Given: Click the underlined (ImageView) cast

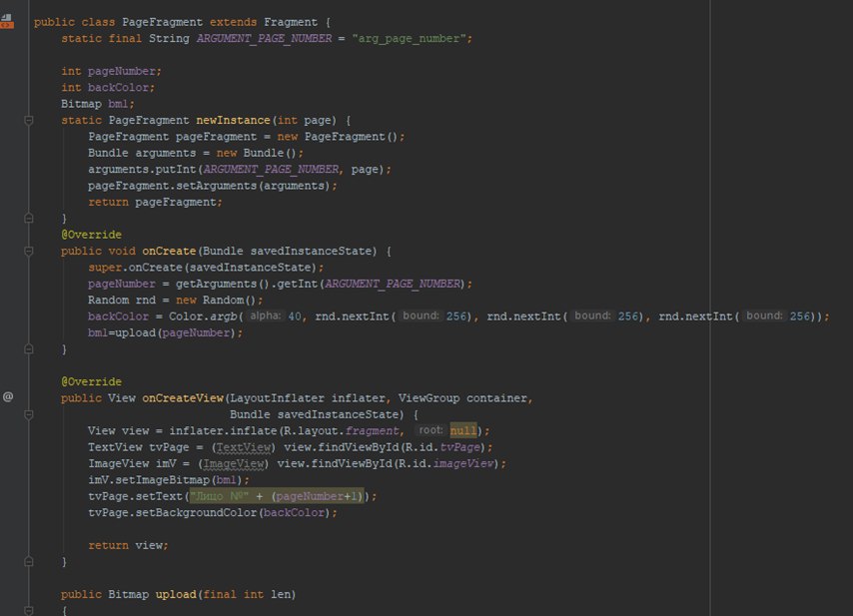Looking at the screenshot, I should (x=233, y=463).
